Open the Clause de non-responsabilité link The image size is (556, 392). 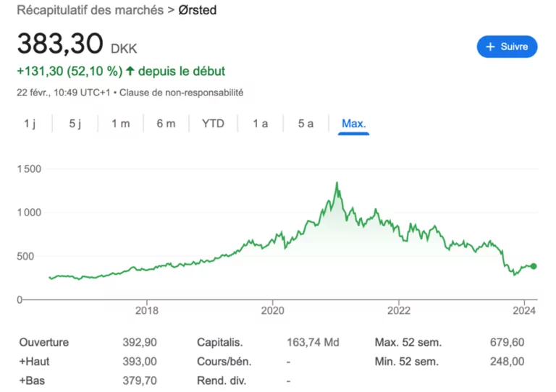181,93
